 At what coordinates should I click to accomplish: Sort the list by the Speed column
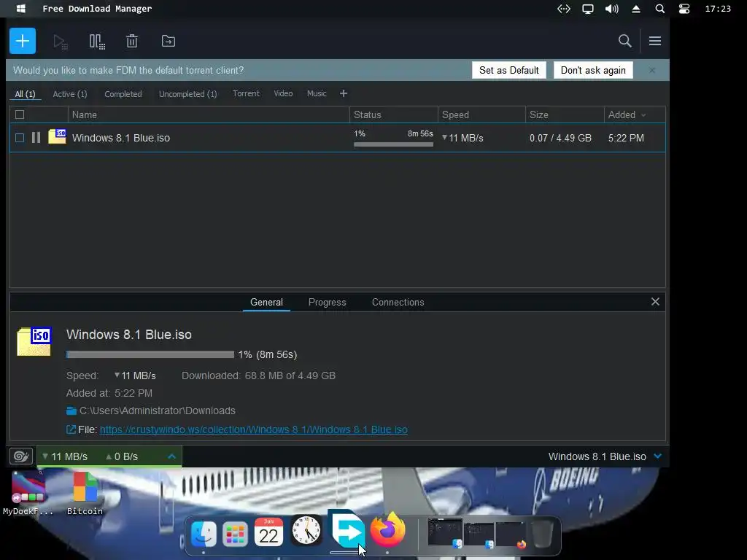[x=481, y=114]
